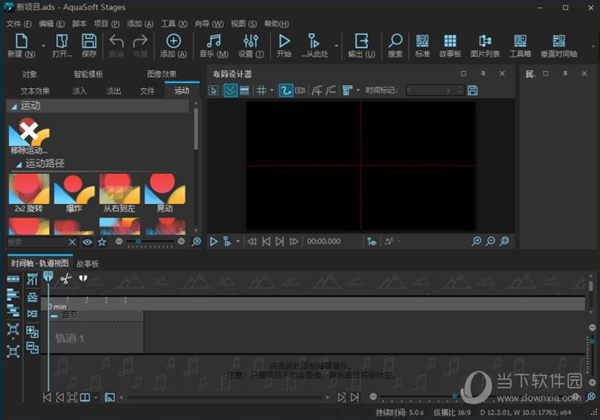The width and height of the screenshot is (600, 420).
Task: Open the 工具 (X) menu
Action: [174, 24]
